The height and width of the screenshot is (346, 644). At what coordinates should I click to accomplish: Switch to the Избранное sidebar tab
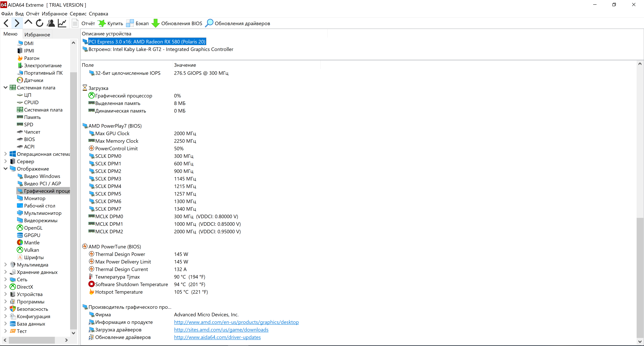tap(37, 35)
